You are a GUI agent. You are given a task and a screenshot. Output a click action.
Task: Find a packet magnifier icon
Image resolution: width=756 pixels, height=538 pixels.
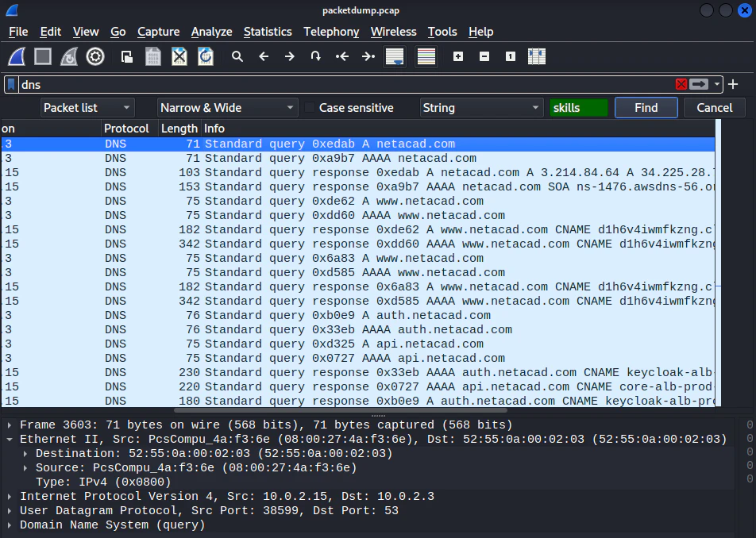(237, 57)
